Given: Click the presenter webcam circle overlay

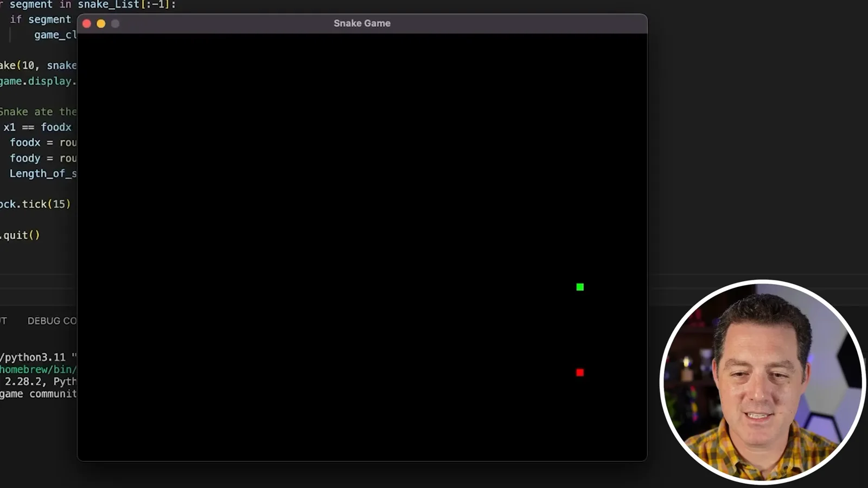Looking at the screenshot, I should [x=763, y=382].
